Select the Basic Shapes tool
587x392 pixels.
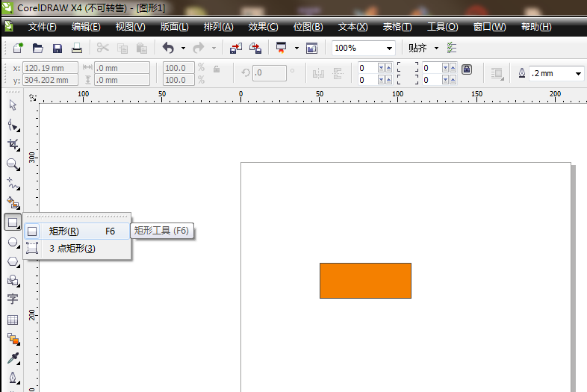(x=13, y=281)
